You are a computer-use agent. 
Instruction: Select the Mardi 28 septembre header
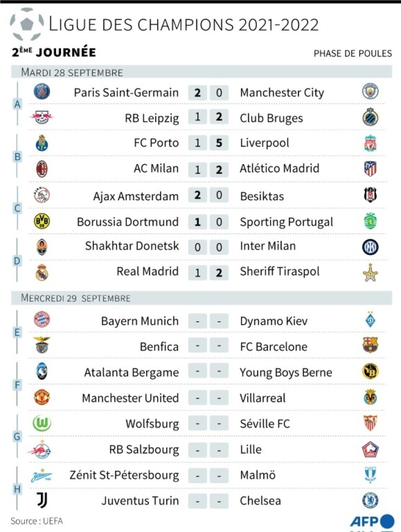pyautogui.click(x=72, y=73)
